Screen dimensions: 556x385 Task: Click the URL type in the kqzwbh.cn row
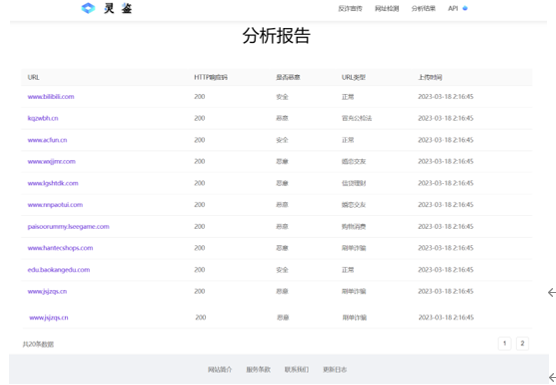coord(356,118)
